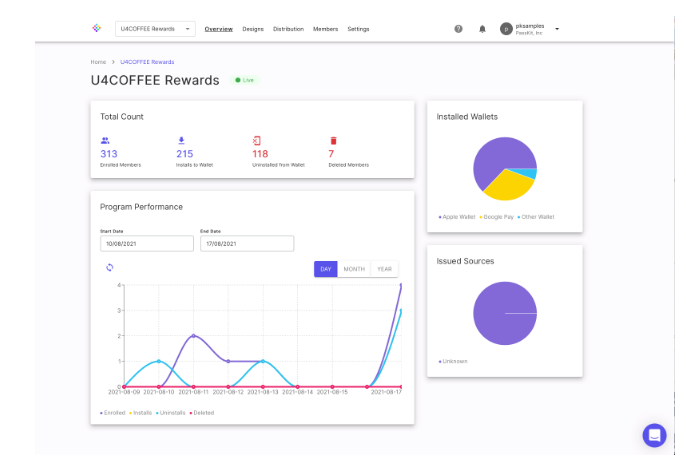Toggle the Unknown legend item
The height and width of the screenshot is (475, 686).
[453, 361]
